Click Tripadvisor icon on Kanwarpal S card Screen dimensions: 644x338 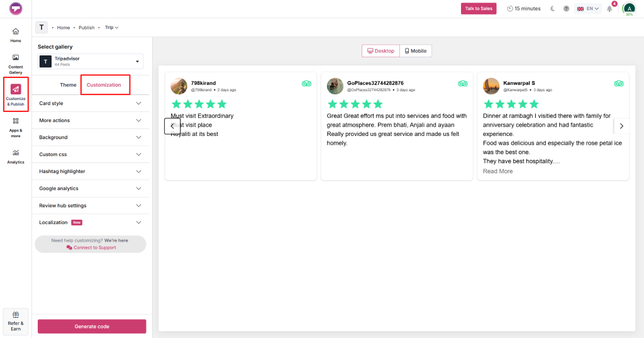619,84
